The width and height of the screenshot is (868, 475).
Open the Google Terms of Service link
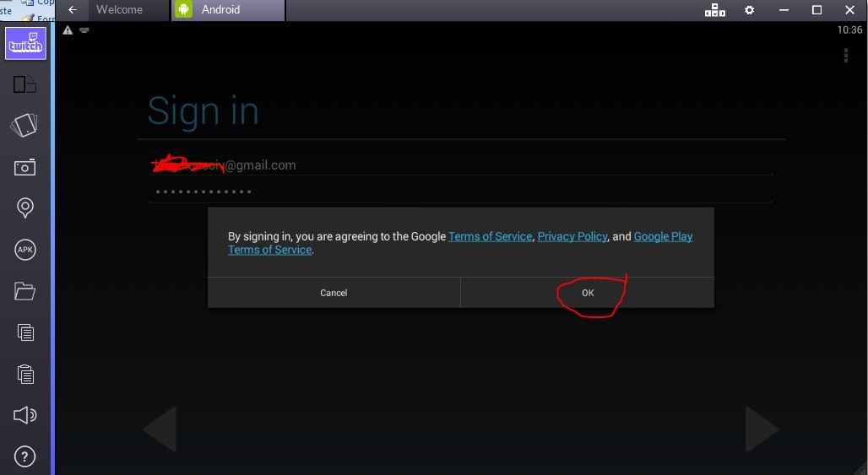(490, 236)
